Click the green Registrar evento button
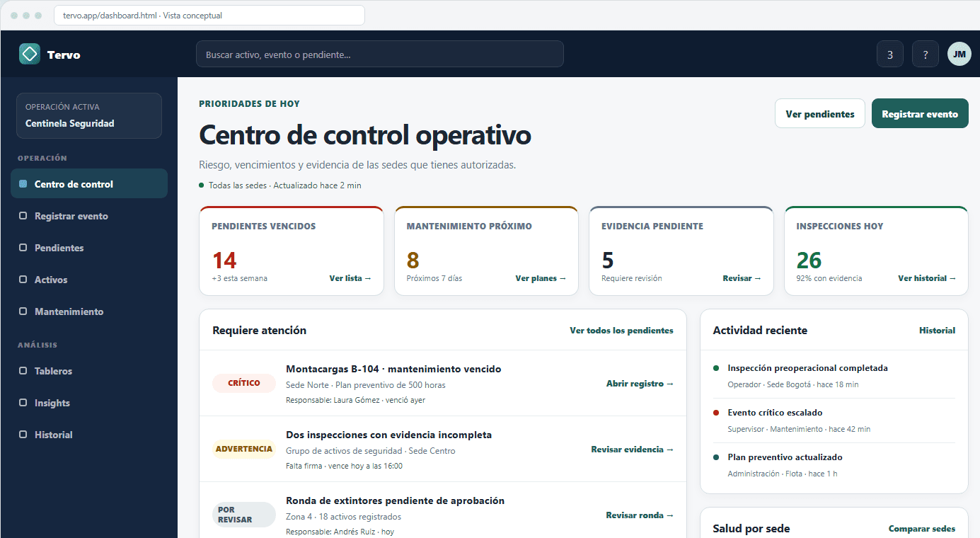Image resolution: width=980 pixels, height=538 pixels. pos(920,113)
